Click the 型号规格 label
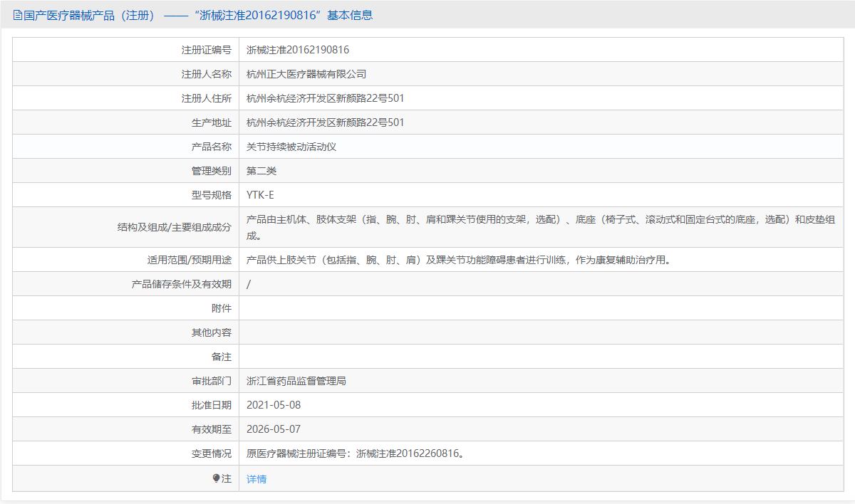The width and height of the screenshot is (855, 504). (212, 195)
